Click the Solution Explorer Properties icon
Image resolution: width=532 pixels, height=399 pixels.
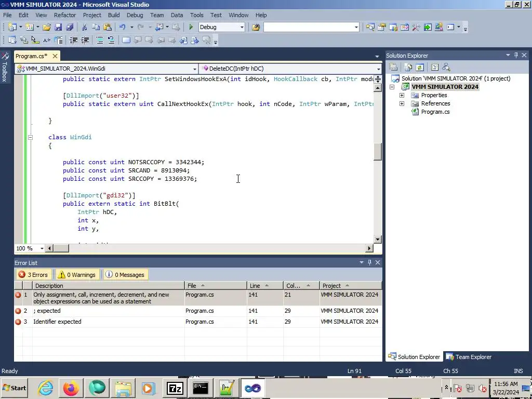[393, 67]
